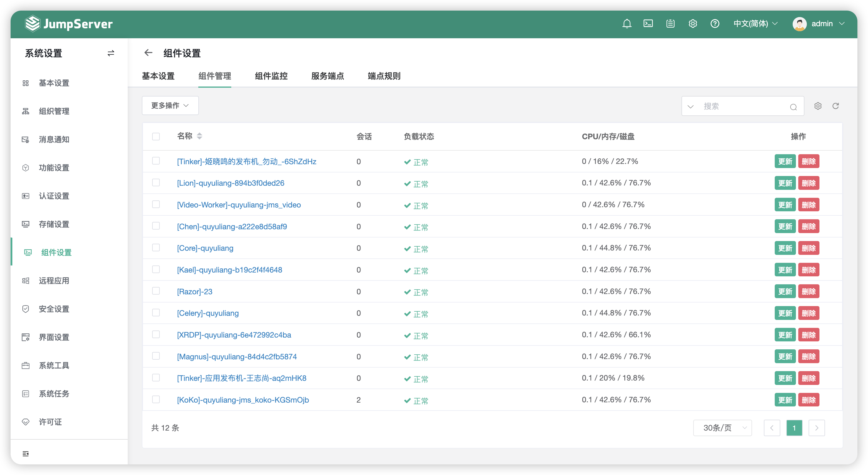868x475 pixels.
Task: Refresh the component table
Action: tap(836, 106)
